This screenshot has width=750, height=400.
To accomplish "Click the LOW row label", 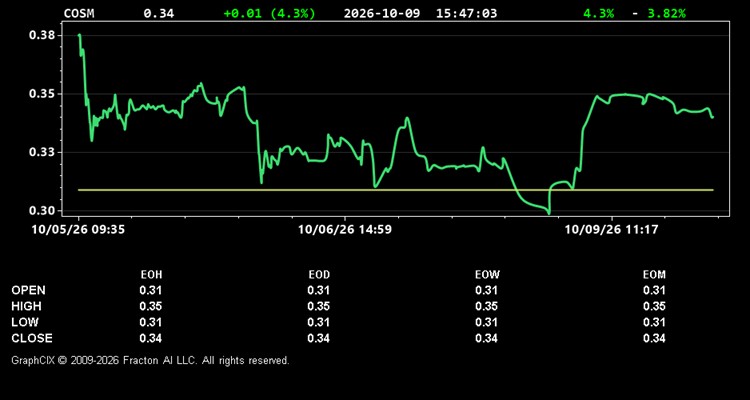I will [25, 322].
